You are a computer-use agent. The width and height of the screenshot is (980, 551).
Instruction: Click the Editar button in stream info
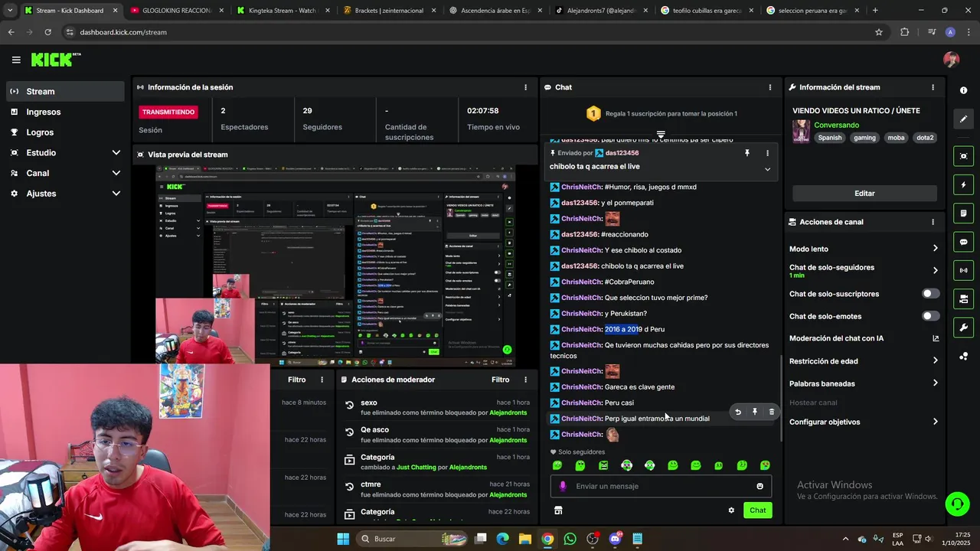[864, 194]
